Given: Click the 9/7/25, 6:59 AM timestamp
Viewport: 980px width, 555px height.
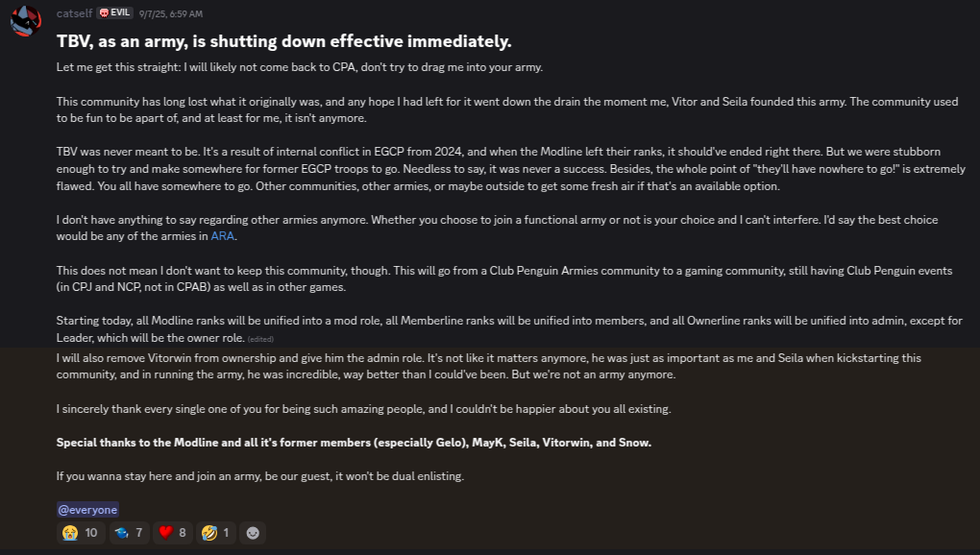Looking at the screenshot, I should 171,13.
